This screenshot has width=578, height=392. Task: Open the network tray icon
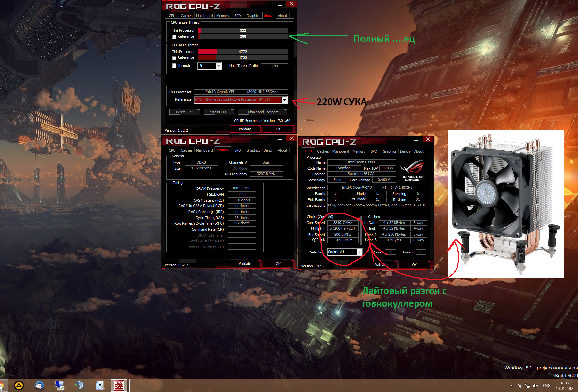528,386
